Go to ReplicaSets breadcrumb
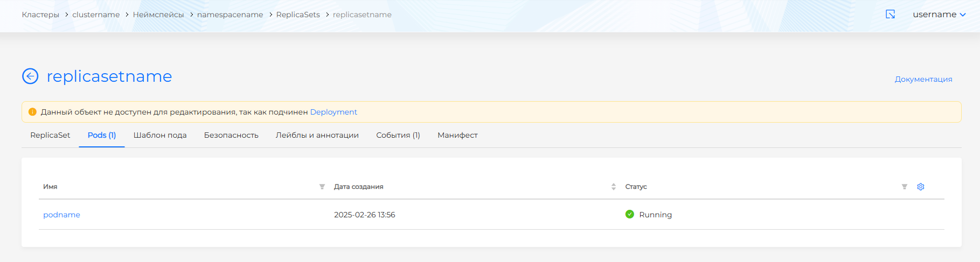This screenshot has height=262, width=980. click(x=298, y=15)
